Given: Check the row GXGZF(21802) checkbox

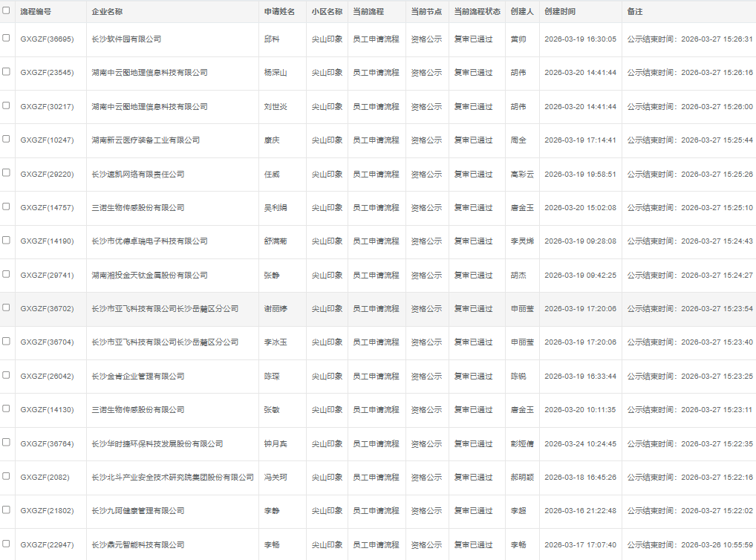Looking at the screenshot, I should pyautogui.click(x=6, y=509).
